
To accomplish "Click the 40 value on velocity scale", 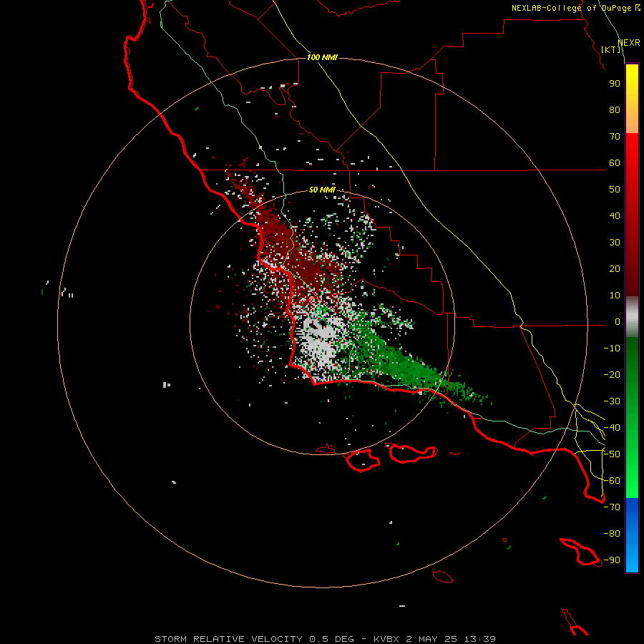I will point(615,216).
